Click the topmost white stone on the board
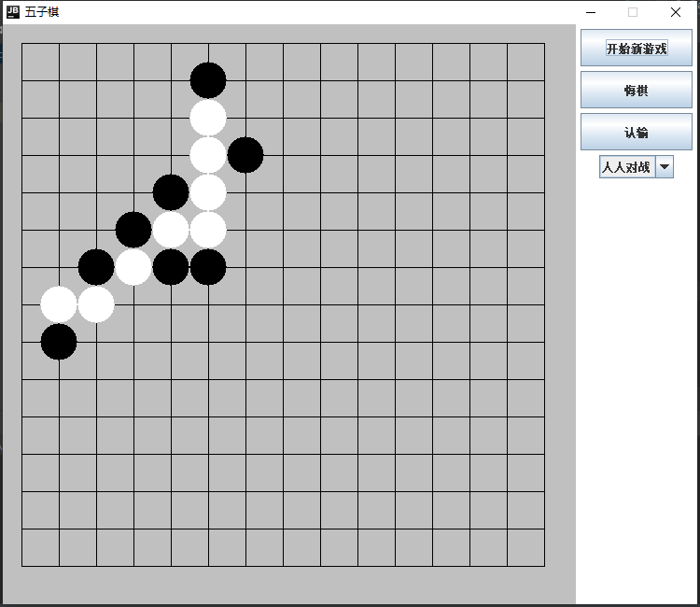The image size is (700, 607). pos(208,118)
